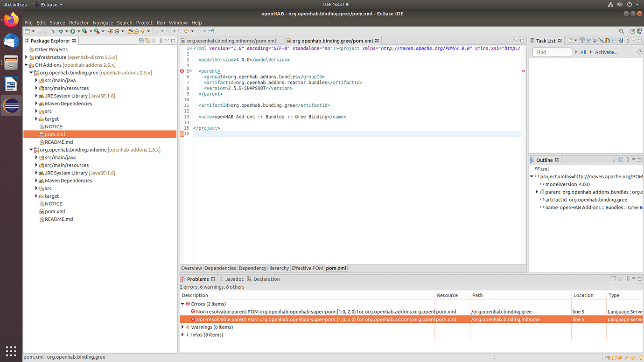644x362 pixels.
Task: Click Collapse All in Package Explorer
Action: (x=141, y=41)
